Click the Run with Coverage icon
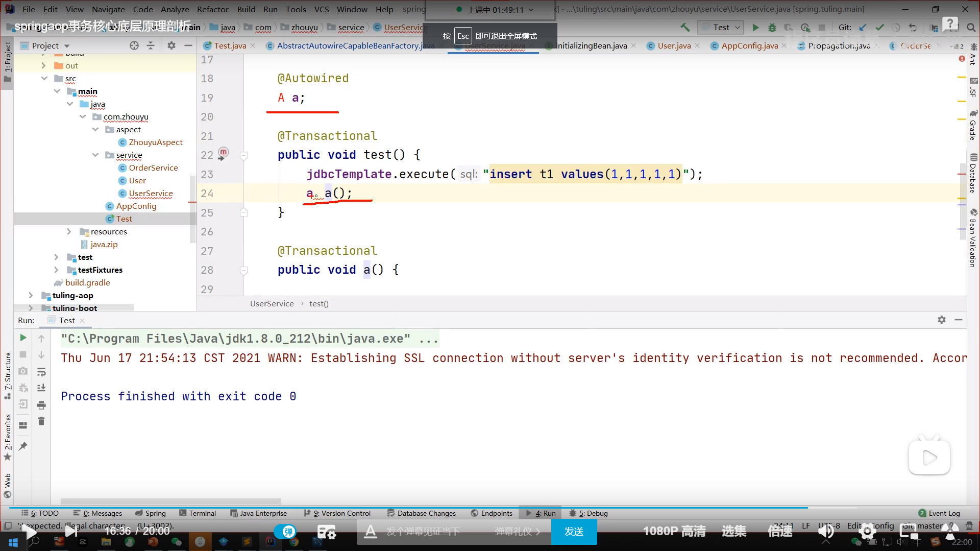 click(789, 27)
